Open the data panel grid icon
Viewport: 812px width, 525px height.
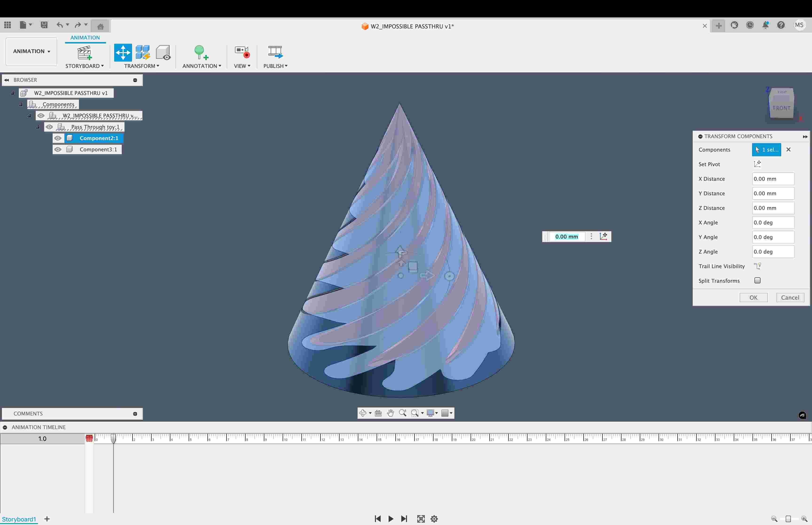8,25
